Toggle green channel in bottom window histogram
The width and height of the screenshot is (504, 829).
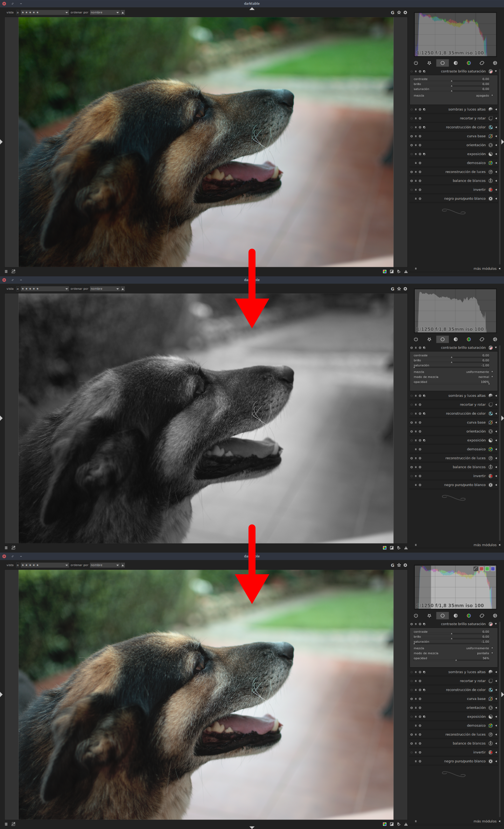point(487,569)
